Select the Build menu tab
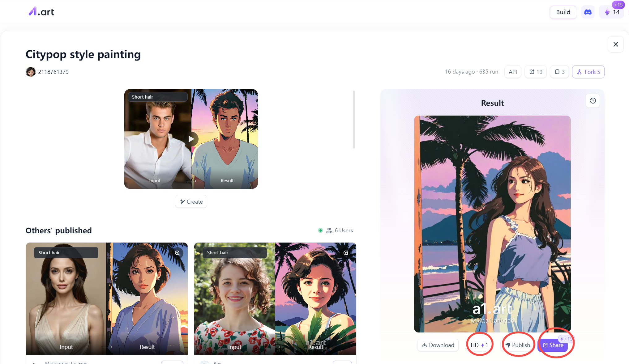The width and height of the screenshot is (629, 364). (563, 12)
